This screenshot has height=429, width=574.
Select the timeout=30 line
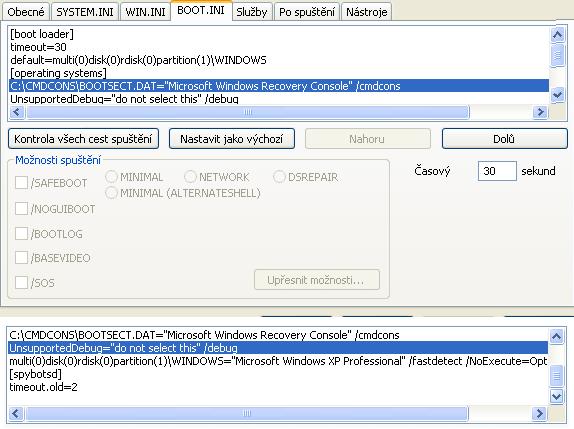tap(279, 47)
